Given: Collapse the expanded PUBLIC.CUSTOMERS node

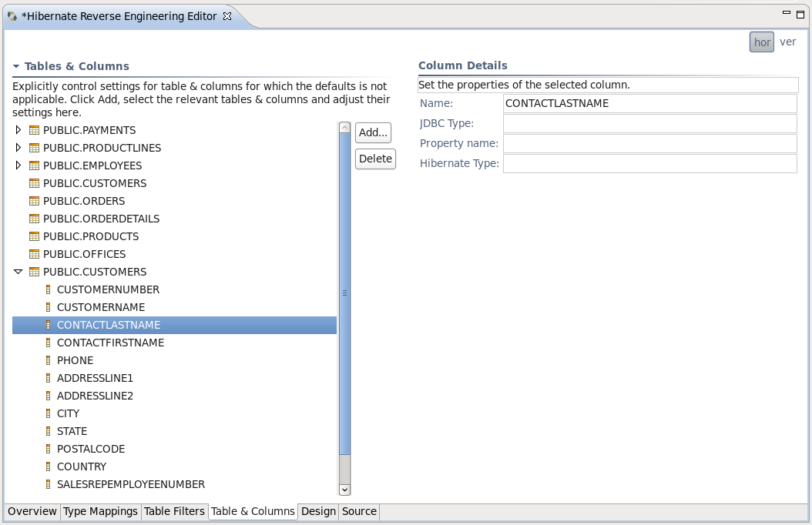Looking at the screenshot, I should pos(18,272).
